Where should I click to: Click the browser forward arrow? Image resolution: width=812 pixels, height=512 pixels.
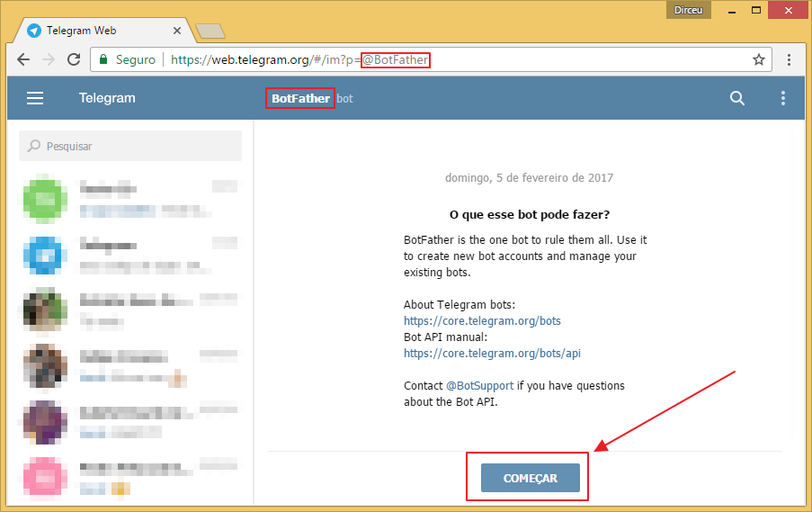pos(49,59)
